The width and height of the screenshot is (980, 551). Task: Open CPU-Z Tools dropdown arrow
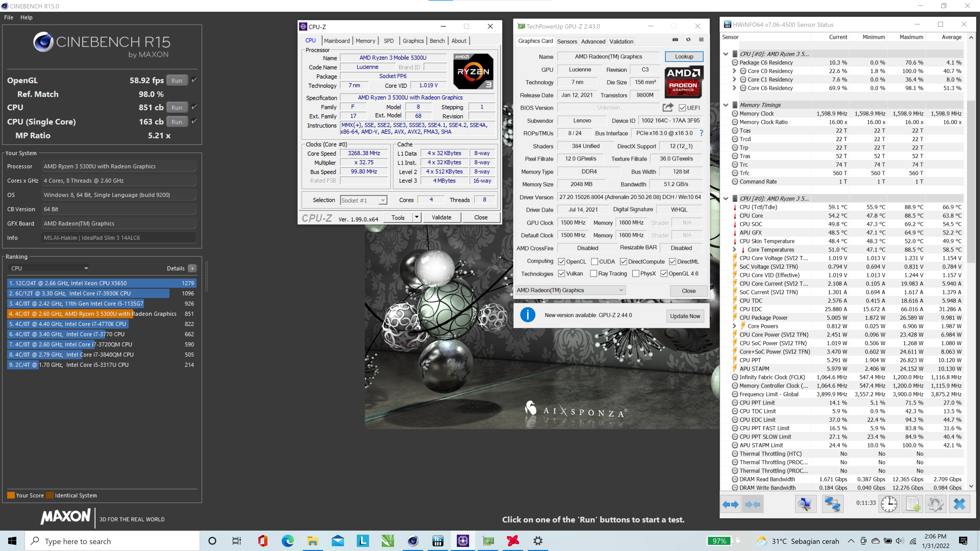tap(416, 217)
